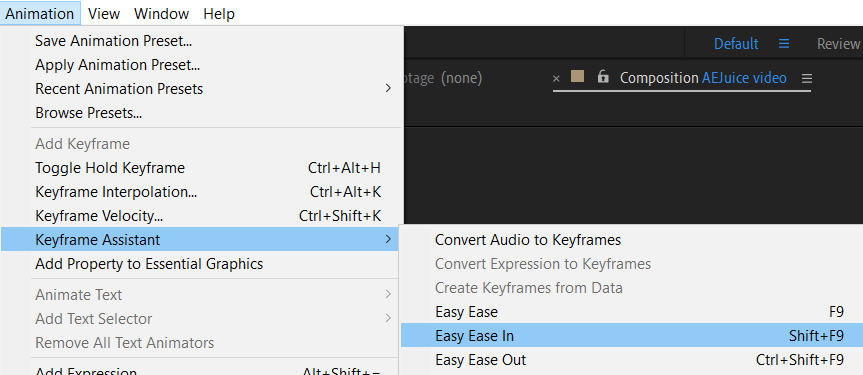Expand the Recent Animation Presets submenu arrow

389,89
